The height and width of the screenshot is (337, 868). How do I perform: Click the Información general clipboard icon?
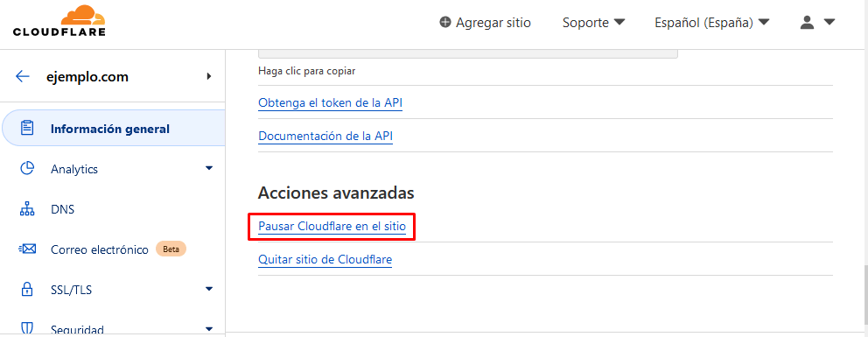point(27,129)
